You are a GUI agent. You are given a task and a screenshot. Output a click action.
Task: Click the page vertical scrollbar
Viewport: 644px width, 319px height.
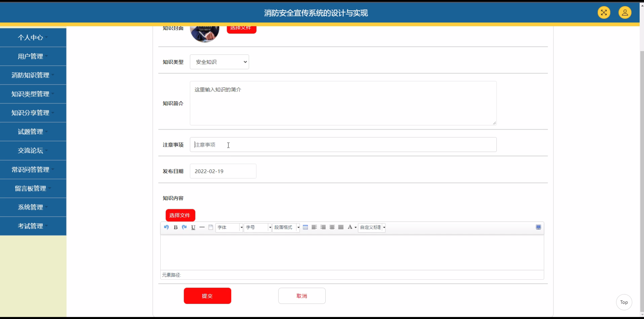tap(642, 181)
